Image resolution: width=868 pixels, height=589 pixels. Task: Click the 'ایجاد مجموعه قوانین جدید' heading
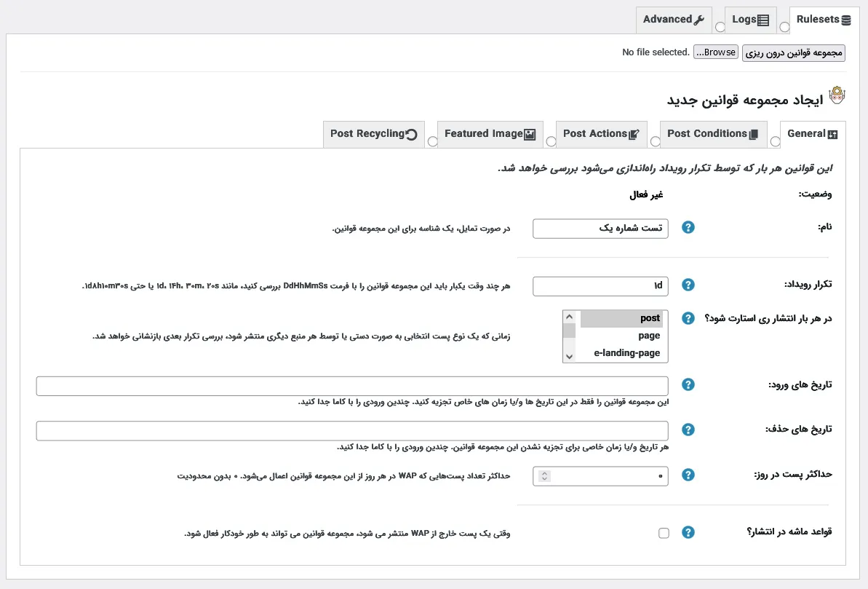pos(745,100)
